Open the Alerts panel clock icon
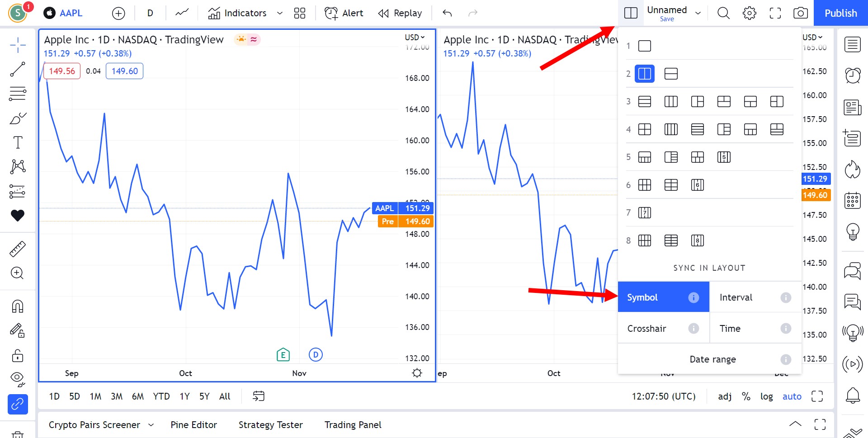Image resolution: width=868 pixels, height=438 pixels. [853, 75]
